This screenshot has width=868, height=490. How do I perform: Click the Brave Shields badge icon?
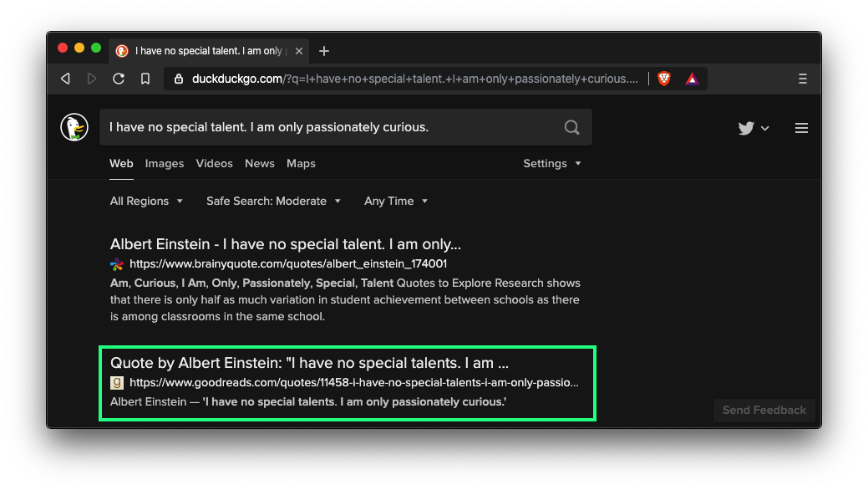point(663,78)
